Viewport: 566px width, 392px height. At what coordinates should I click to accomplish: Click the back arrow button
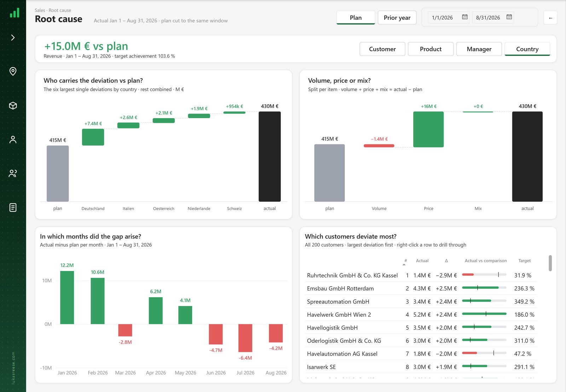pyautogui.click(x=550, y=18)
